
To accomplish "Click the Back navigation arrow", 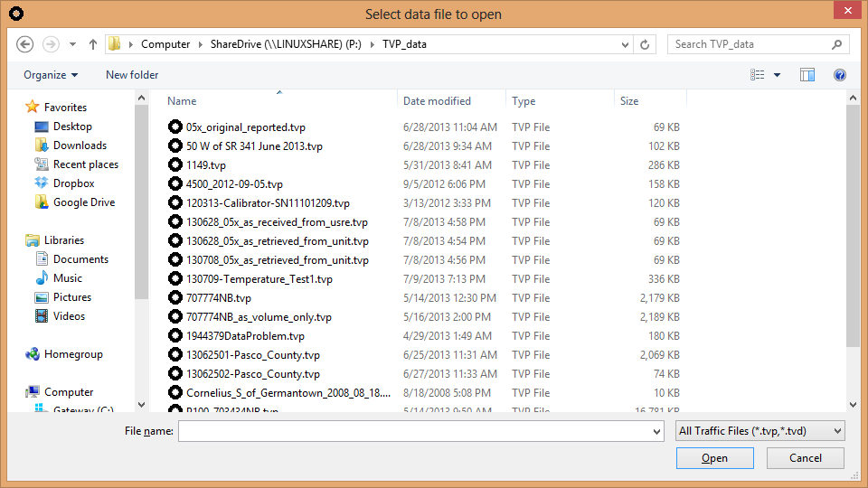I will click(25, 44).
